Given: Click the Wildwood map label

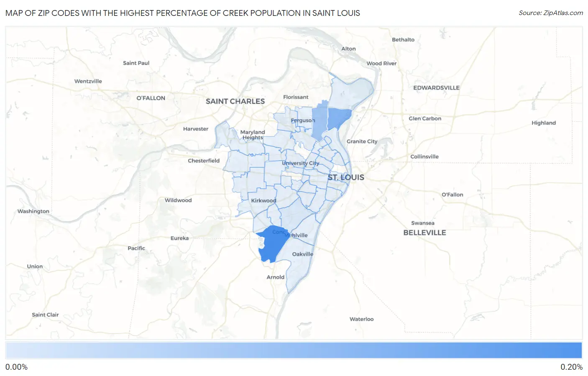Looking at the screenshot, I should [178, 200].
